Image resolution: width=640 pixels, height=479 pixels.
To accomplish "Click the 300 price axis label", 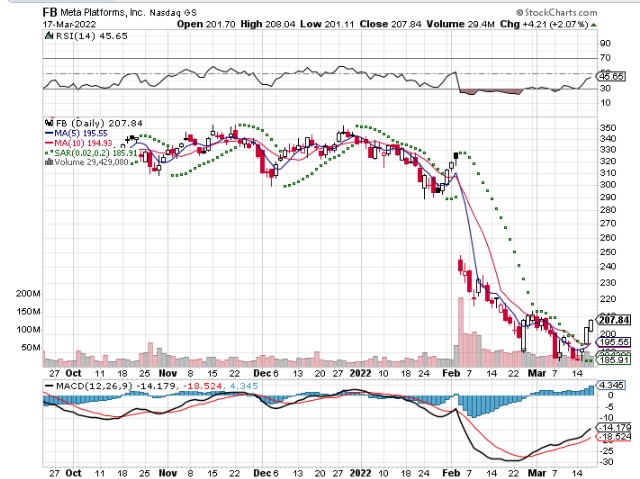I will click(608, 184).
